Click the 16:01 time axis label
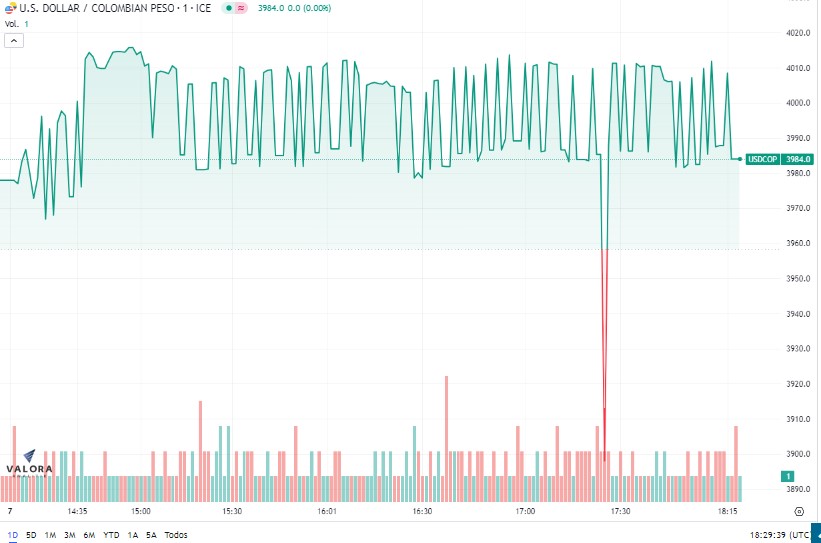The image size is (821, 543). tap(327, 511)
